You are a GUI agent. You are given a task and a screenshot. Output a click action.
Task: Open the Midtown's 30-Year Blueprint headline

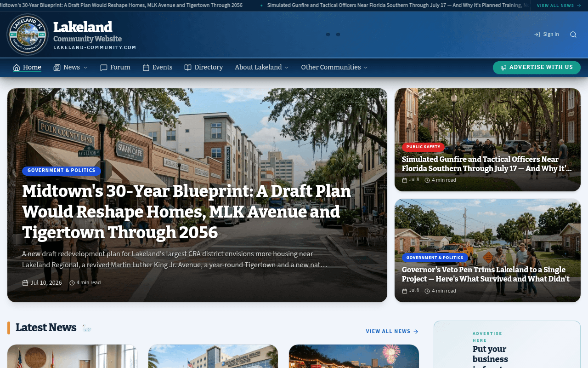pyautogui.click(x=187, y=212)
